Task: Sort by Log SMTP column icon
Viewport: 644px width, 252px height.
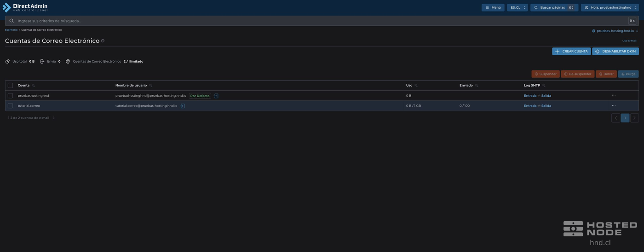Action: [x=544, y=86]
